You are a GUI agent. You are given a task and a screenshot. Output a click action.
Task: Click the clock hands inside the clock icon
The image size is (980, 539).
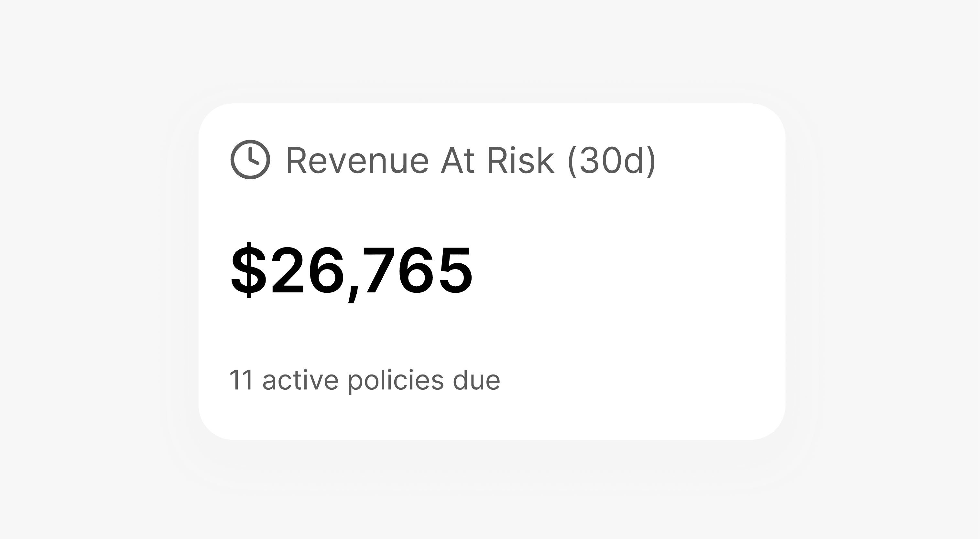252,158
